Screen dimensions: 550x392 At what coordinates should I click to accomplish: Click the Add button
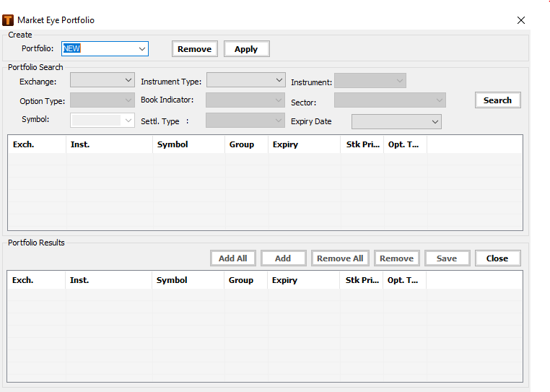pyautogui.click(x=284, y=258)
